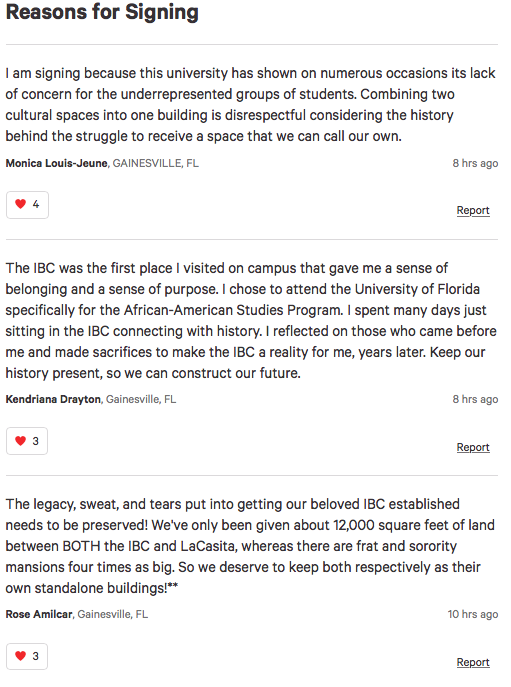This screenshot has height=687, width=511.
Task: Report Monica Louis-Jeune's comment
Action: tap(473, 210)
